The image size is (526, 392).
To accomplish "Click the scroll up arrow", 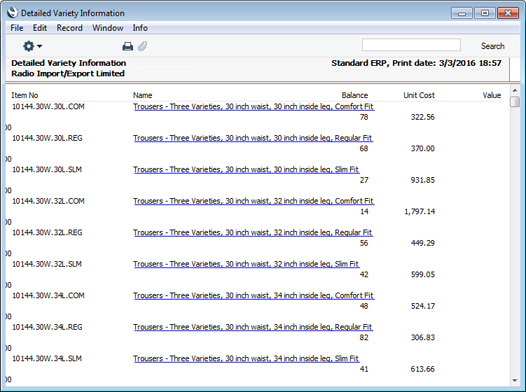I will coord(515,91).
